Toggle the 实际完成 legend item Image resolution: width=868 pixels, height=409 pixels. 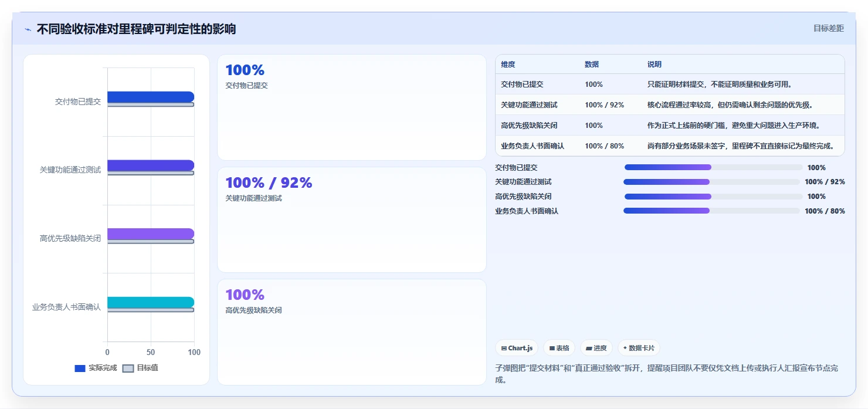coord(96,368)
